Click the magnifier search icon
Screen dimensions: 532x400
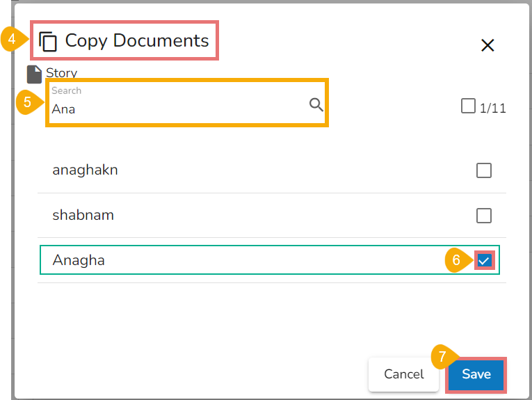(x=316, y=105)
